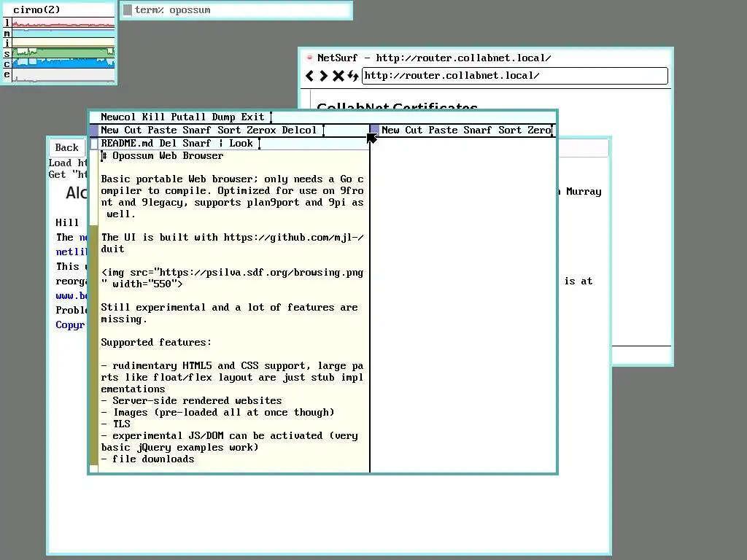Choose Delcol in the left acme column tag
The image size is (747, 560).
pos(299,130)
